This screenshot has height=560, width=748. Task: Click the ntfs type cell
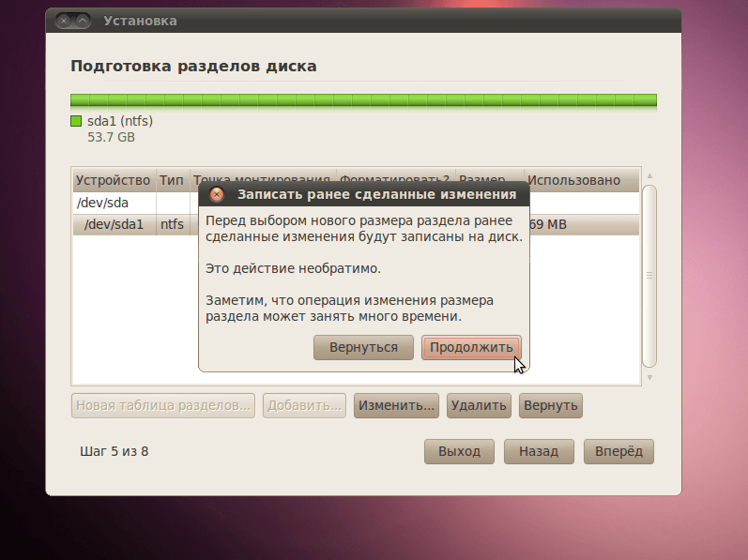pyautogui.click(x=172, y=224)
